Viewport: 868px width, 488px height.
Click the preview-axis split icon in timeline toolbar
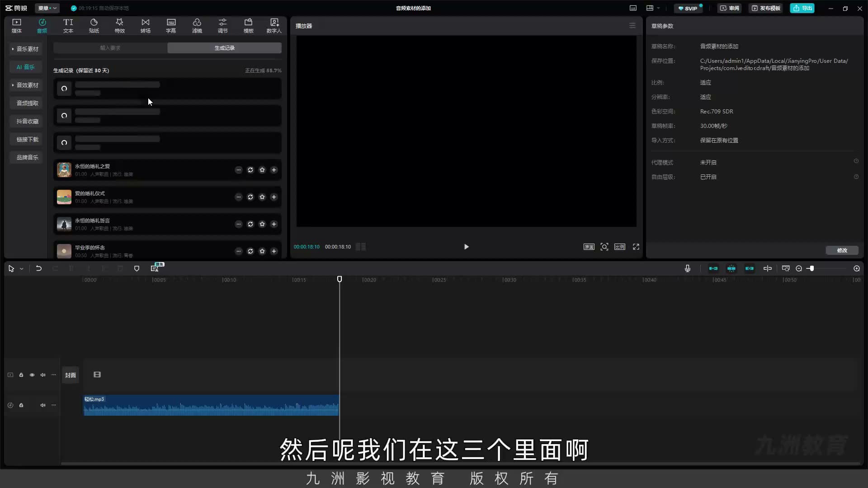pyautogui.click(x=768, y=268)
